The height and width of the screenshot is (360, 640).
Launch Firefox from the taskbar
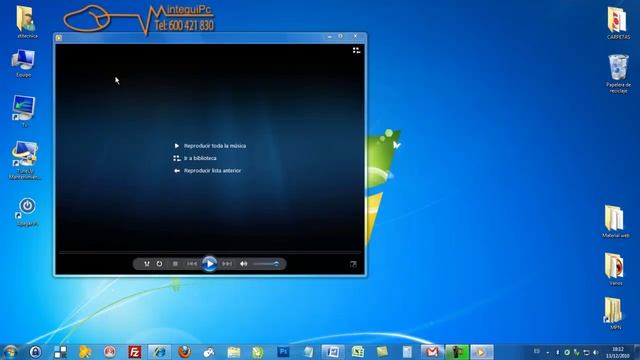(184, 352)
